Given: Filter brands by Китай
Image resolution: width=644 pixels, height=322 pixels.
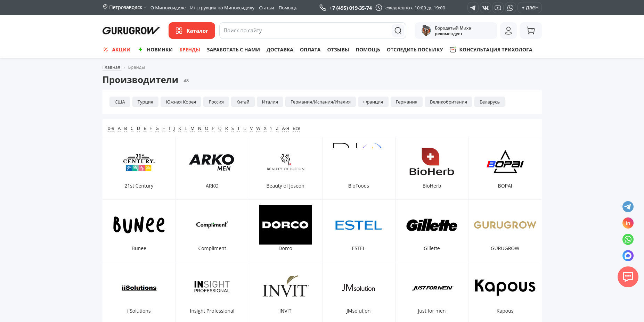Looking at the screenshot, I should coord(243,102).
